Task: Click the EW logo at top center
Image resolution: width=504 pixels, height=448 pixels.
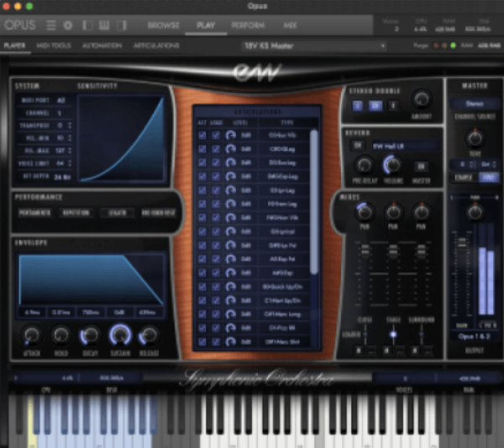Action: (x=257, y=72)
